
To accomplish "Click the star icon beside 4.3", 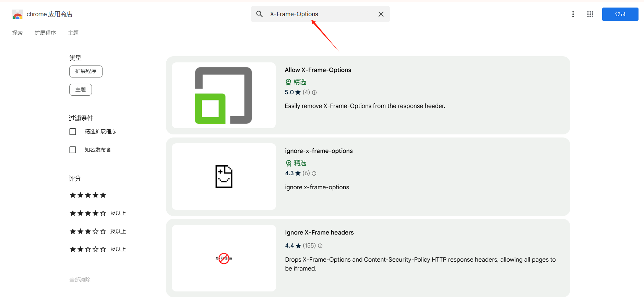I will pyautogui.click(x=298, y=174).
